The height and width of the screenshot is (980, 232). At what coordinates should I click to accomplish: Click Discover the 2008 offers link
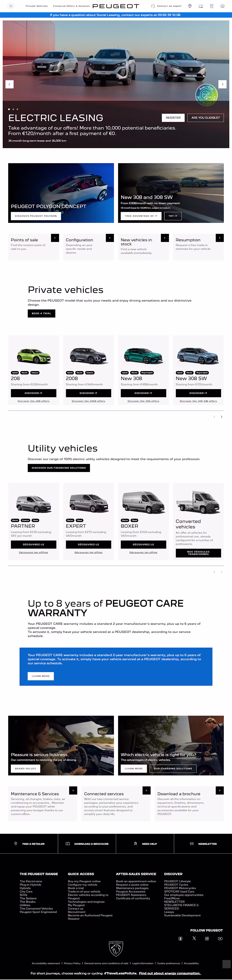[88, 401]
